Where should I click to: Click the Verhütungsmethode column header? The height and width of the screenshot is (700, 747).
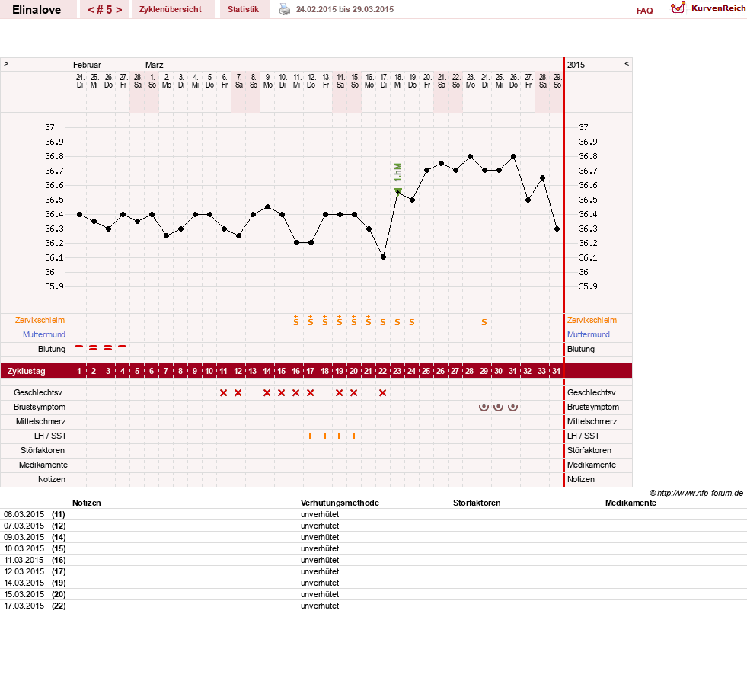click(x=340, y=503)
